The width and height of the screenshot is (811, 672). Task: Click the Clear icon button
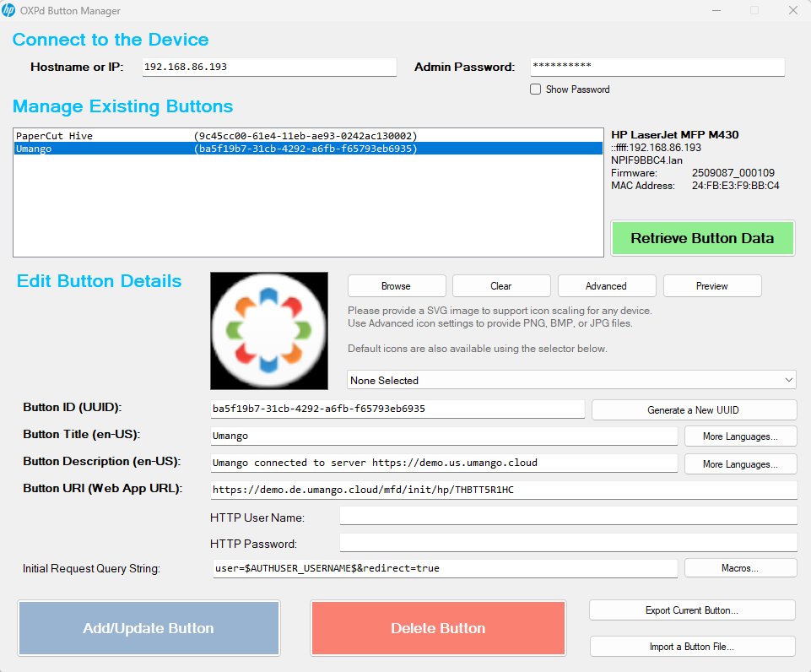501,286
